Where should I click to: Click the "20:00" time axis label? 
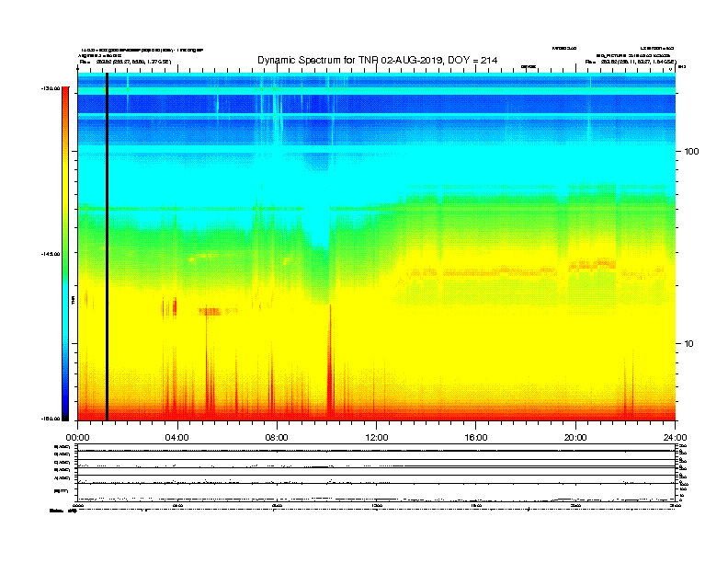pyautogui.click(x=575, y=438)
